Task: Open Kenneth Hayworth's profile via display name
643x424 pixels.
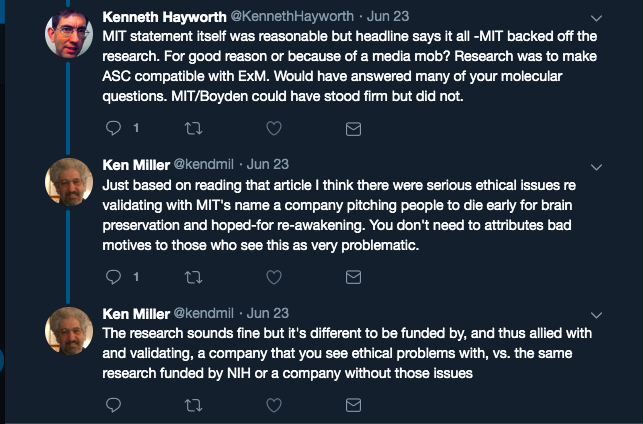Action: [x=164, y=17]
